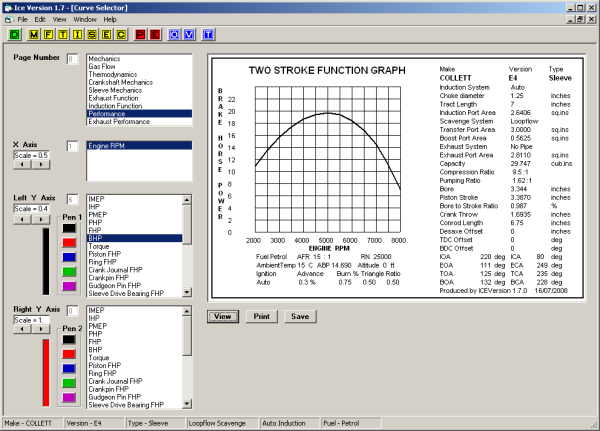
Task: Select Torque in the Left Y Axis list
Action: [100, 246]
